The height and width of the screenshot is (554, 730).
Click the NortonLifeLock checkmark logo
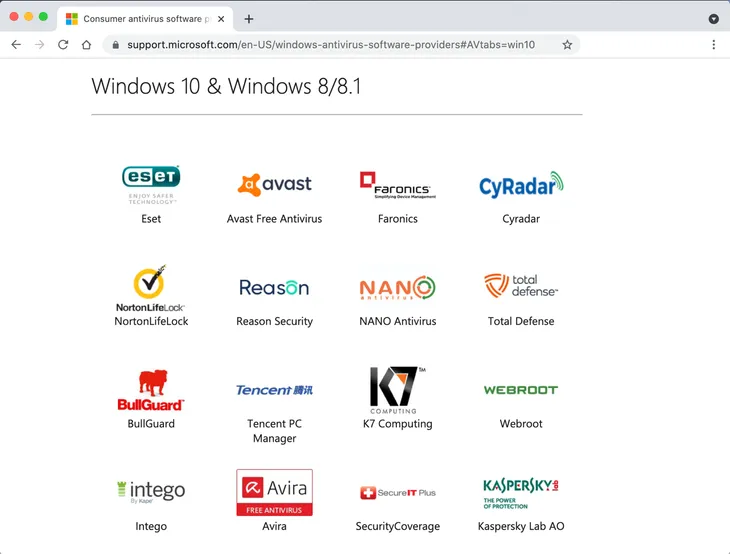[x=150, y=288]
